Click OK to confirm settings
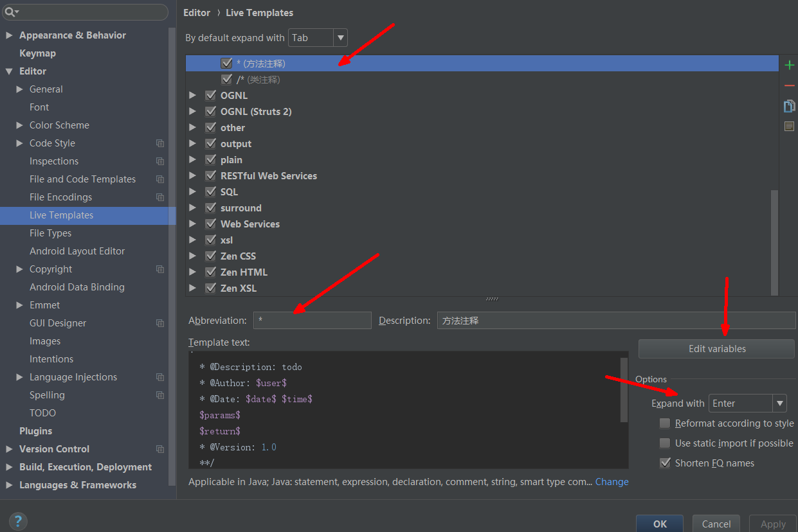The width and height of the screenshot is (798, 532). pos(659,524)
